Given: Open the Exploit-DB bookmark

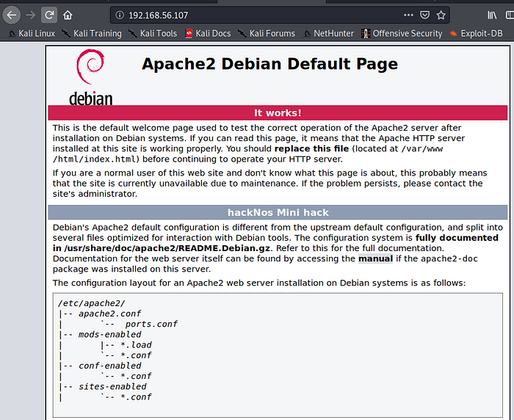Looking at the screenshot, I should (x=479, y=33).
